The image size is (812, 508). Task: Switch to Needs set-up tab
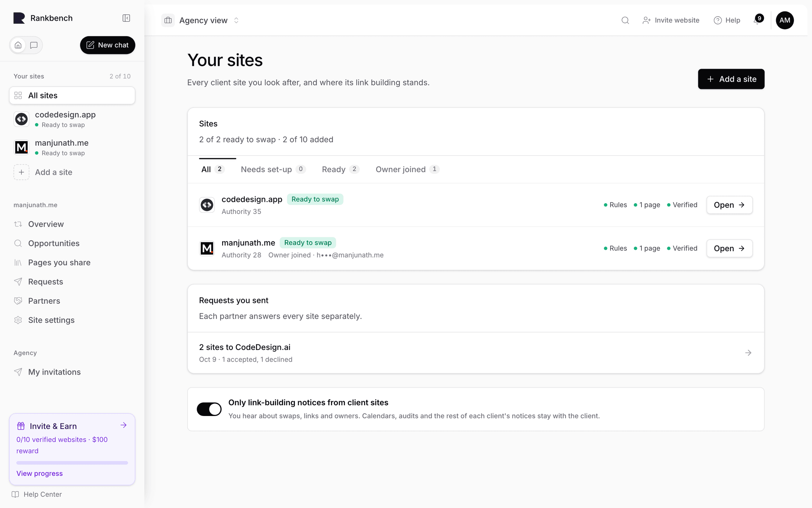(x=273, y=169)
